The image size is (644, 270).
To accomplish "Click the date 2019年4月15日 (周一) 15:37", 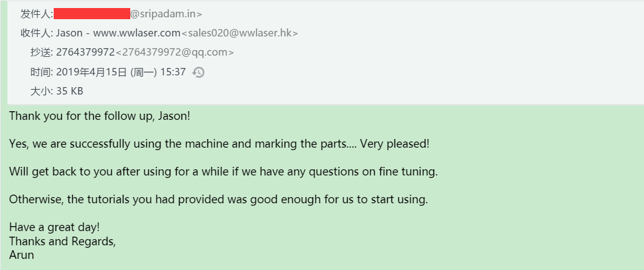I will 121,72.
